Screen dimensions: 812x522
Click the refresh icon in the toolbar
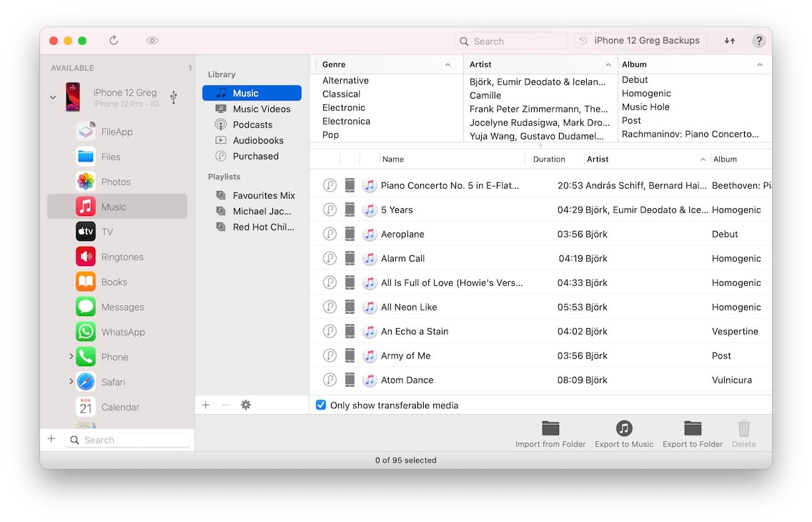pyautogui.click(x=114, y=40)
